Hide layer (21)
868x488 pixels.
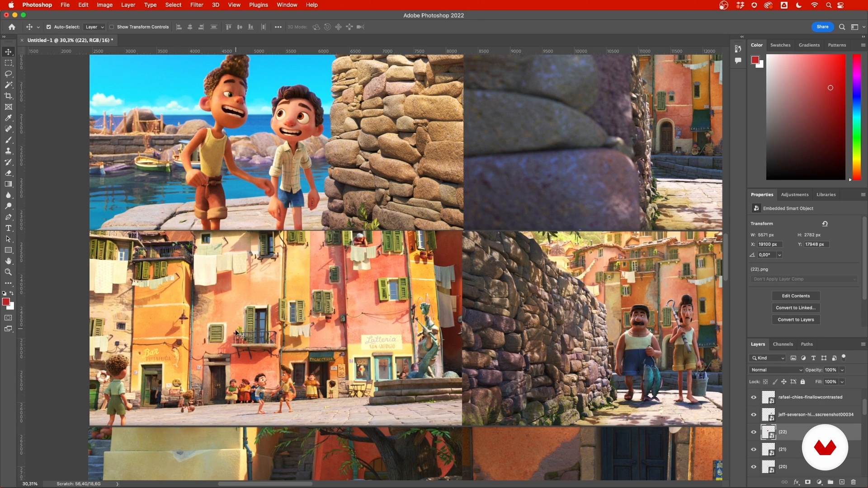click(754, 450)
